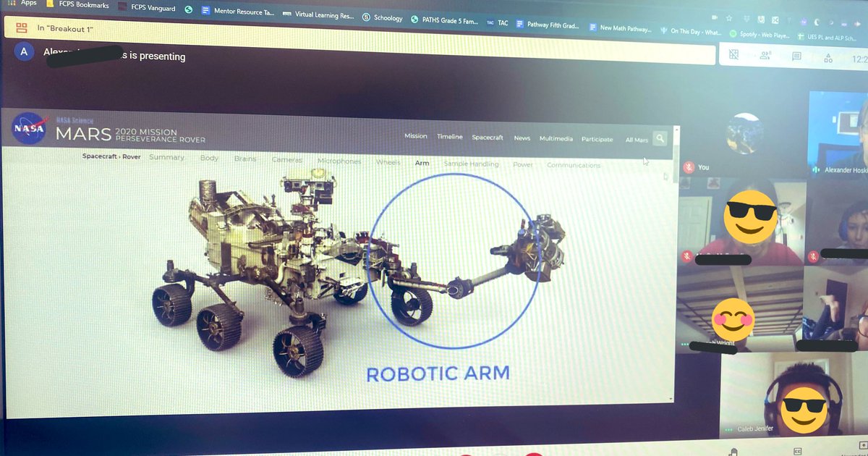Click the muted mic icon on You tile

click(x=689, y=167)
